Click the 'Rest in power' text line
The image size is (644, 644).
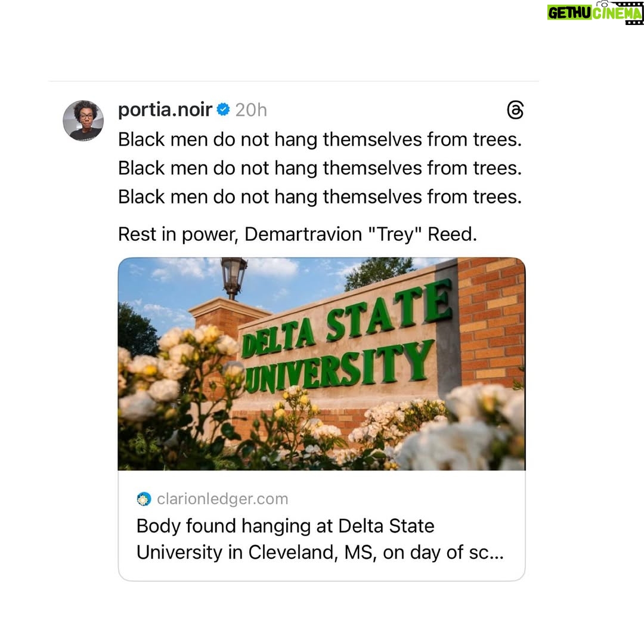click(298, 234)
